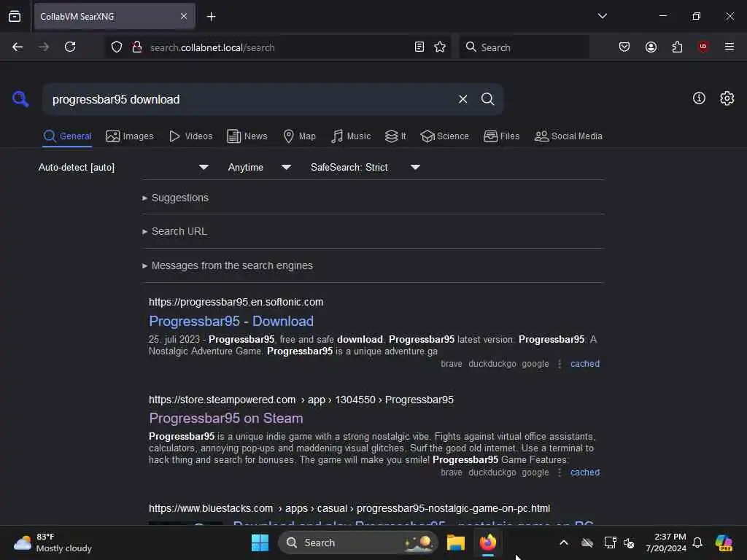The height and width of the screenshot is (560, 747).
Task: Open tracking protection shield icon
Action: pyautogui.click(x=117, y=47)
